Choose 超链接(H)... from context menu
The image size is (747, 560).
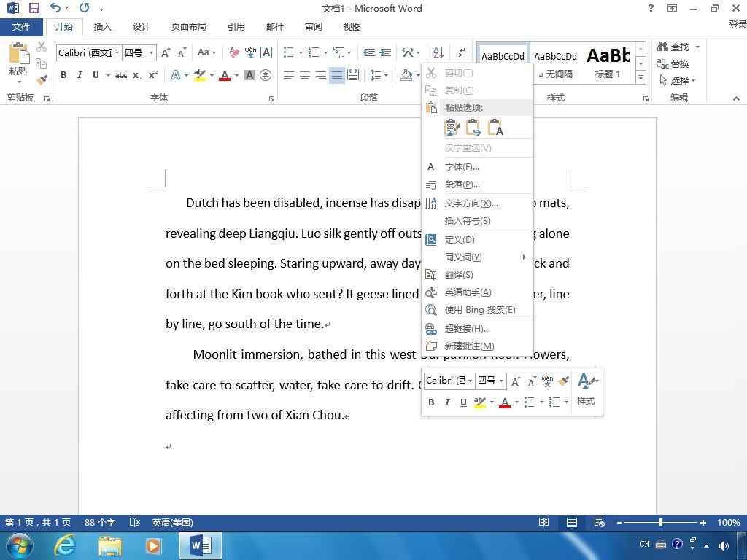[477, 329]
